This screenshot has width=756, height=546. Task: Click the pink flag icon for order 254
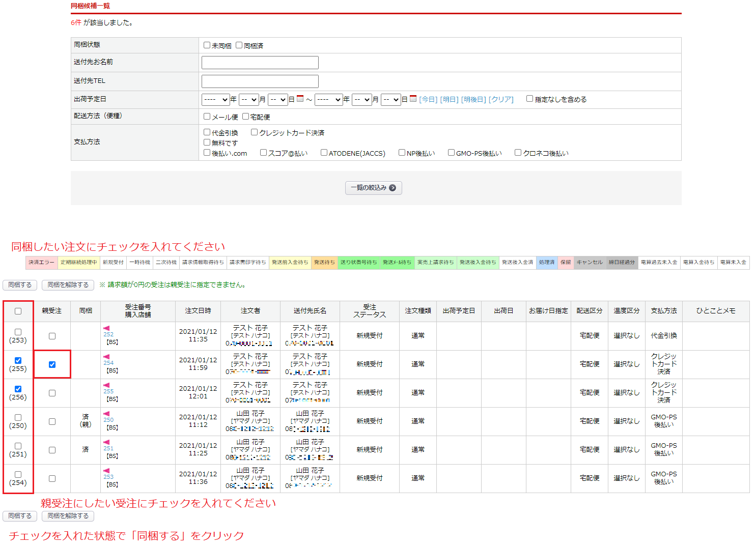[x=106, y=357]
